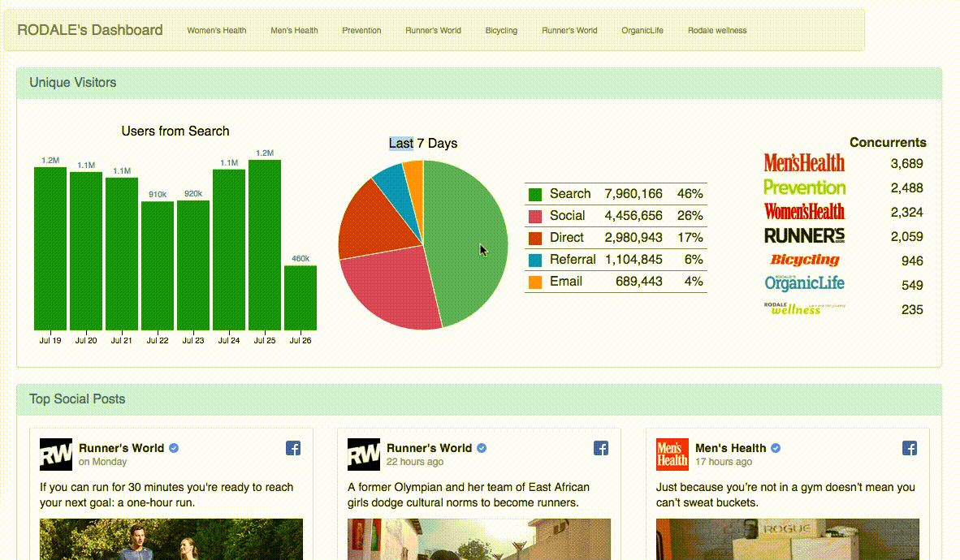The width and height of the screenshot is (960, 560).
Task: Open Men's Health page name on social post
Action: [x=730, y=448]
